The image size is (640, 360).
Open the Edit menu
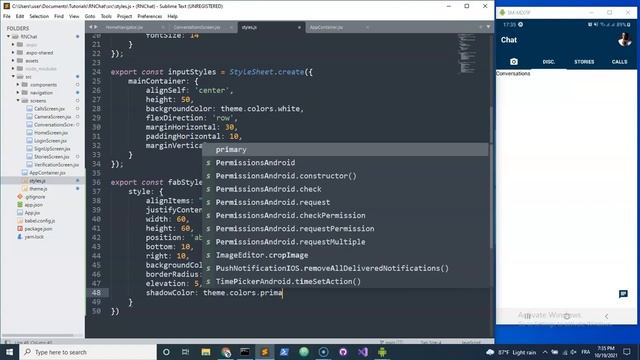[20, 16]
